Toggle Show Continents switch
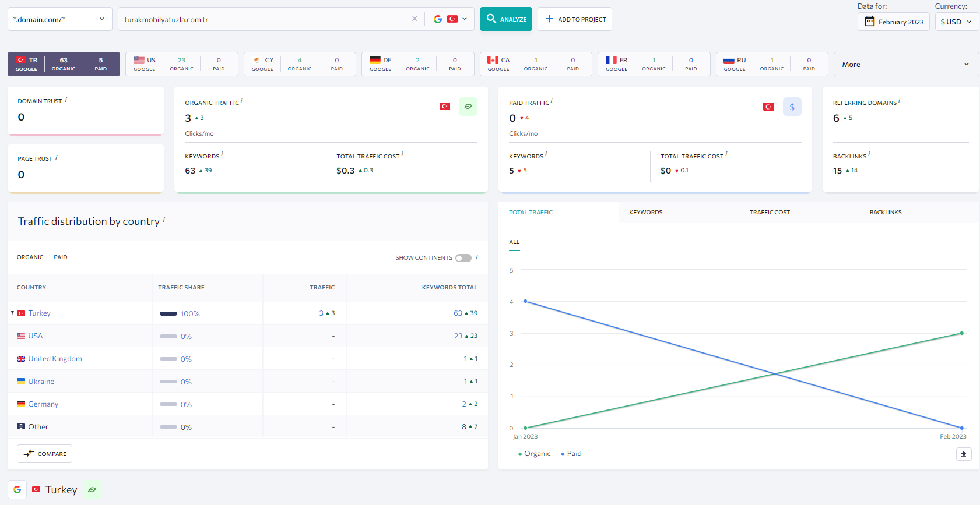This screenshot has width=980, height=505. 463,257
